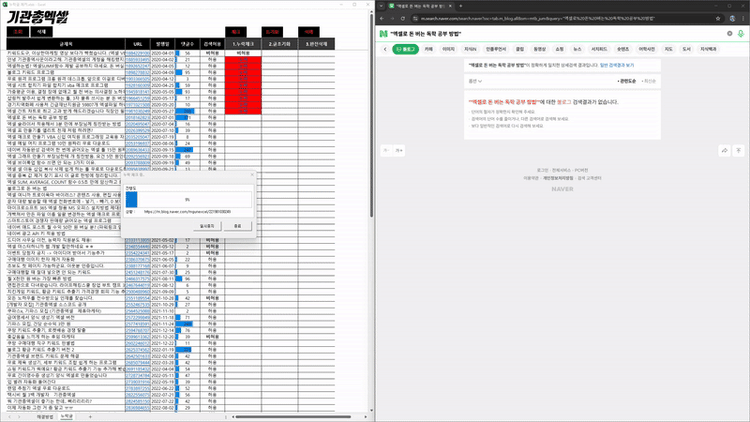Switch to the 뉴스 search tab
750x422 pixels.
(x=577, y=49)
